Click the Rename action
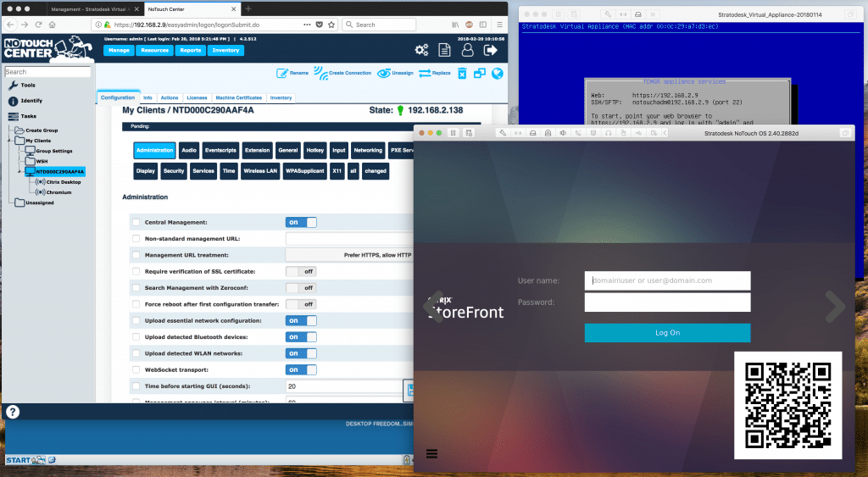The height and width of the screenshot is (477, 868). click(x=292, y=73)
